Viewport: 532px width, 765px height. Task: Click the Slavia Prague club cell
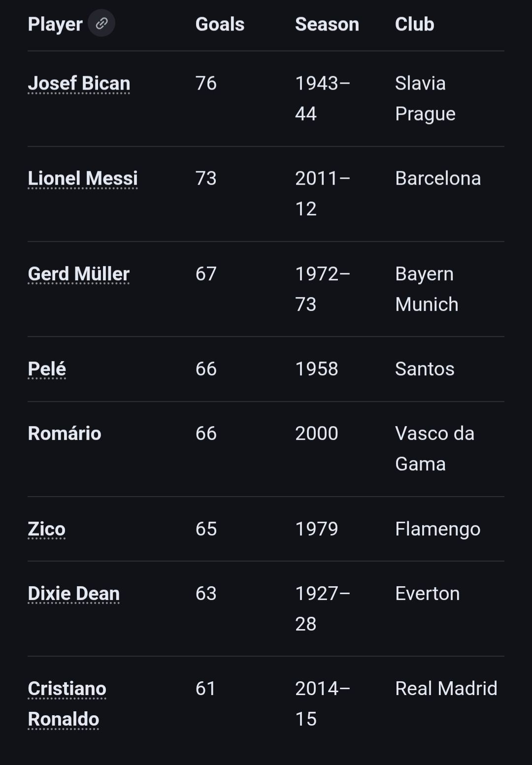425,99
